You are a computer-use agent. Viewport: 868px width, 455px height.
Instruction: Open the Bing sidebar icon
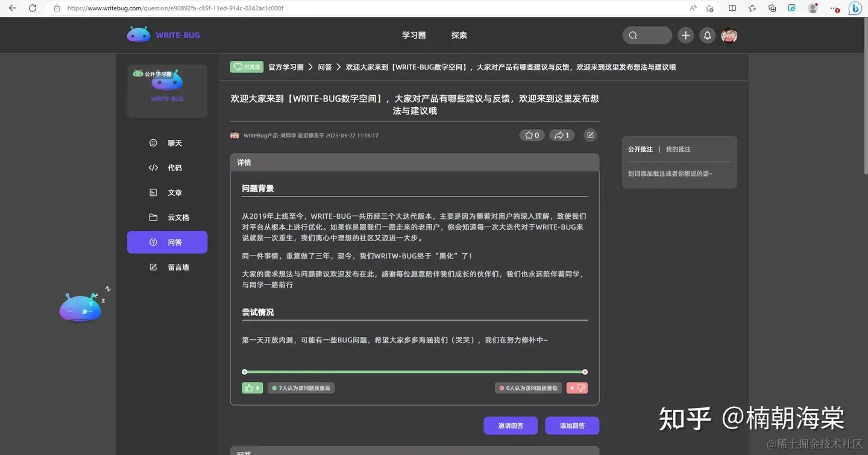[x=855, y=8]
